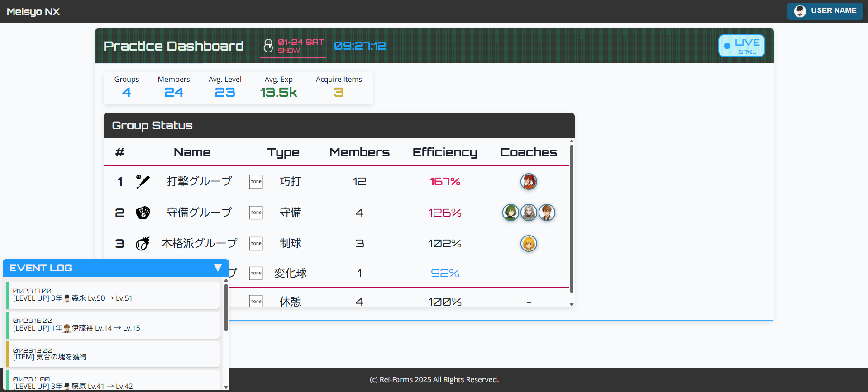This screenshot has width=868, height=392.
Task: Click the blonde coach avatar for 本格派グループ
Action: click(528, 244)
